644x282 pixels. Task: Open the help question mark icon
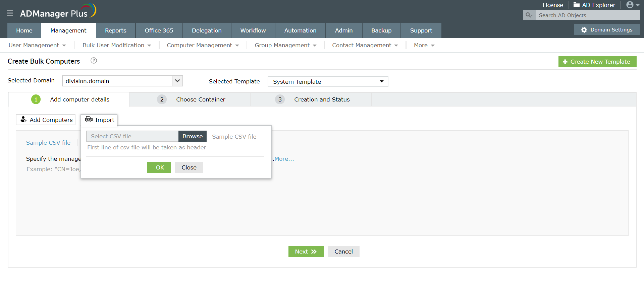tap(94, 61)
